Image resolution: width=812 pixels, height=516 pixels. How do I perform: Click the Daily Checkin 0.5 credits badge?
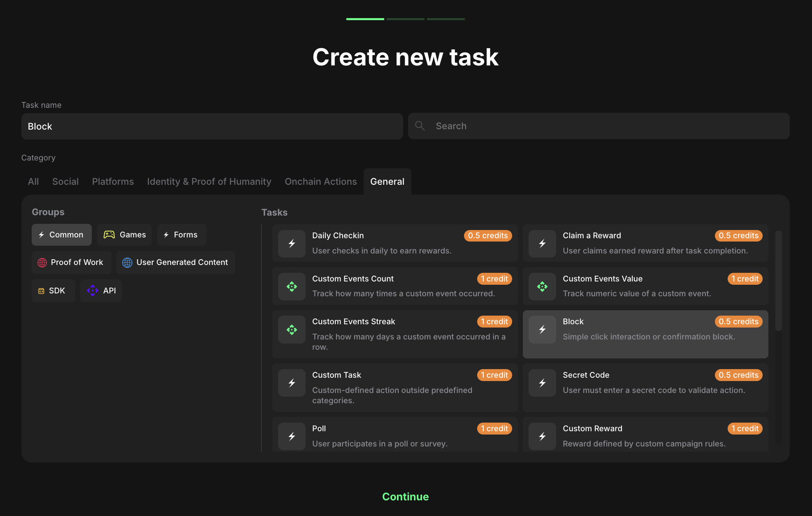pos(488,235)
